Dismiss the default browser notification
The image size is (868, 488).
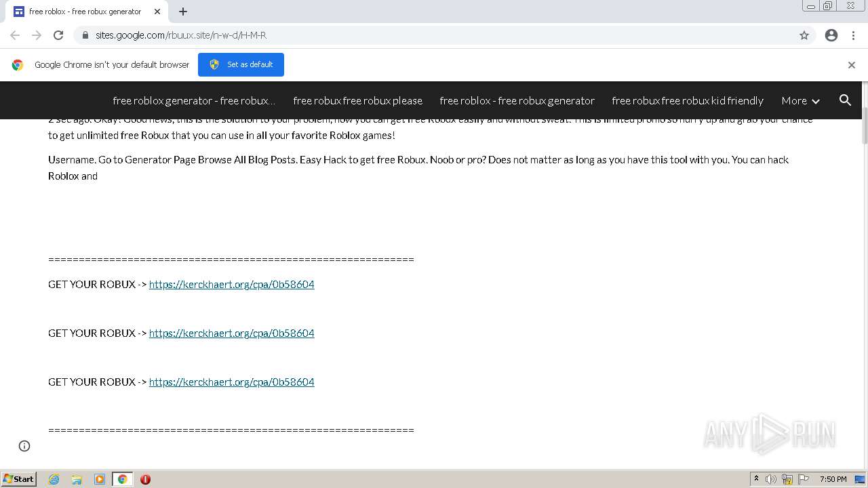pos(852,65)
